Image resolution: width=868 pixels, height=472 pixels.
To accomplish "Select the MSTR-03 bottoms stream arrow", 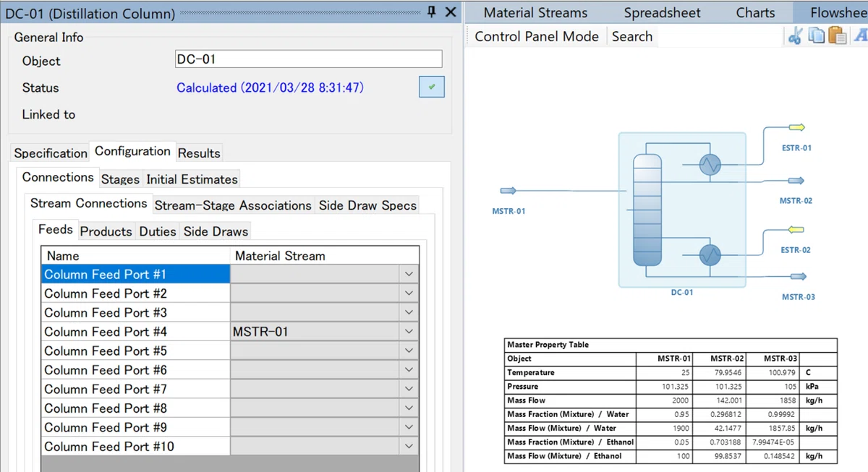I will coord(799,276).
